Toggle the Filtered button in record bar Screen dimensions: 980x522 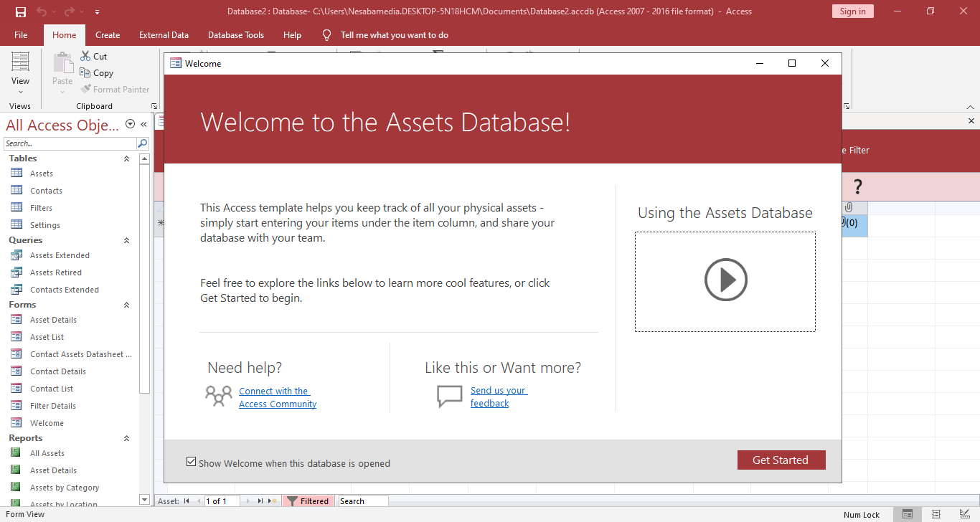click(308, 501)
